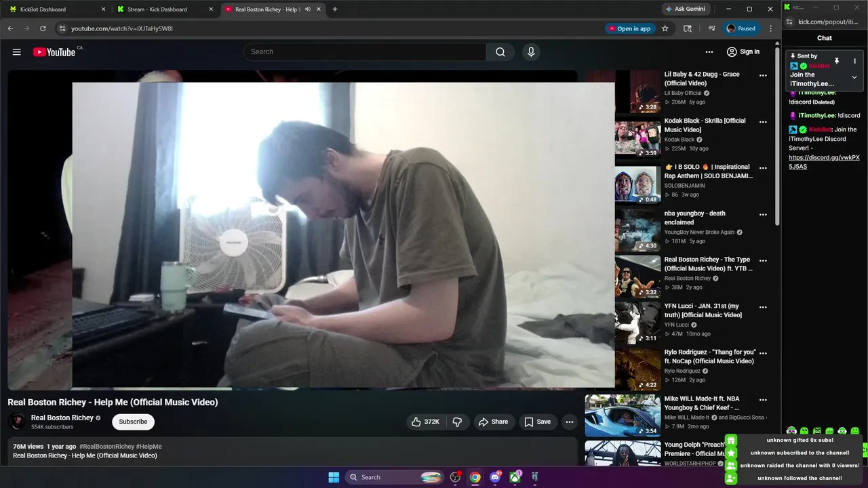Unpin the message with pin icon in Kick chat
Image resolution: width=868 pixels, height=488 pixels.
[x=837, y=61]
